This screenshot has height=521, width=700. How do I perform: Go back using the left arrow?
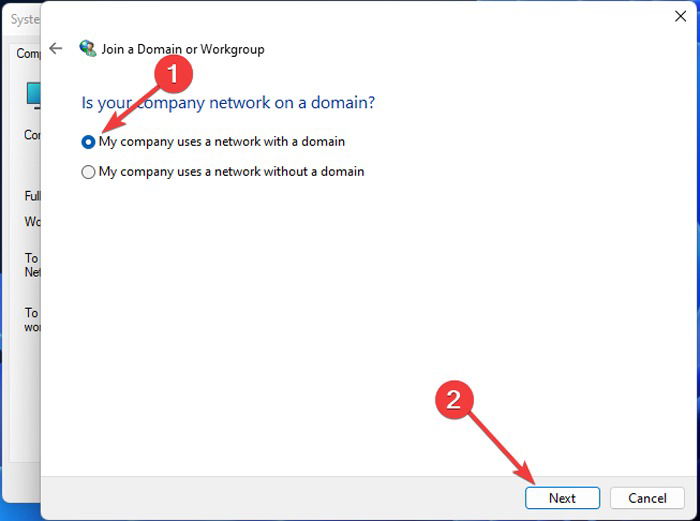coord(56,48)
